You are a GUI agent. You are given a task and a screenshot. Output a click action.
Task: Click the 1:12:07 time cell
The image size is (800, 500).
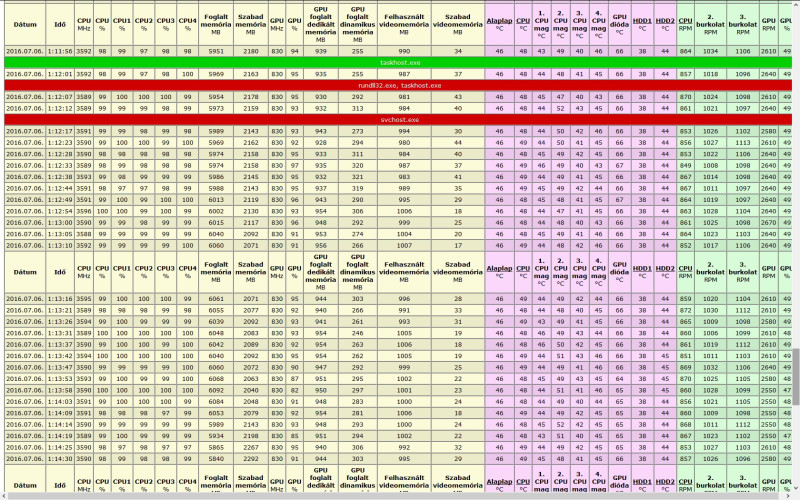pyautogui.click(x=60, y=97)
